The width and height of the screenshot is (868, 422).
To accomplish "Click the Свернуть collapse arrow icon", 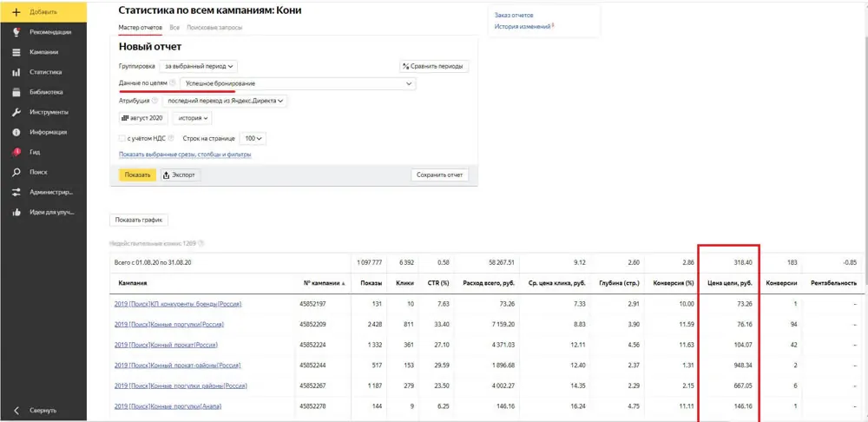I will pos(16,411).
